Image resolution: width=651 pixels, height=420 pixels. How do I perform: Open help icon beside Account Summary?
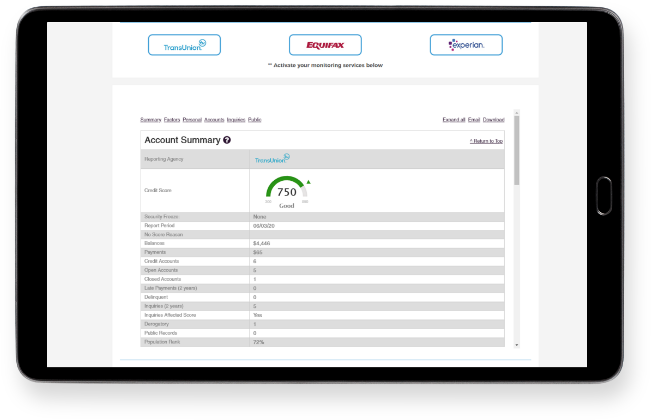227,141
